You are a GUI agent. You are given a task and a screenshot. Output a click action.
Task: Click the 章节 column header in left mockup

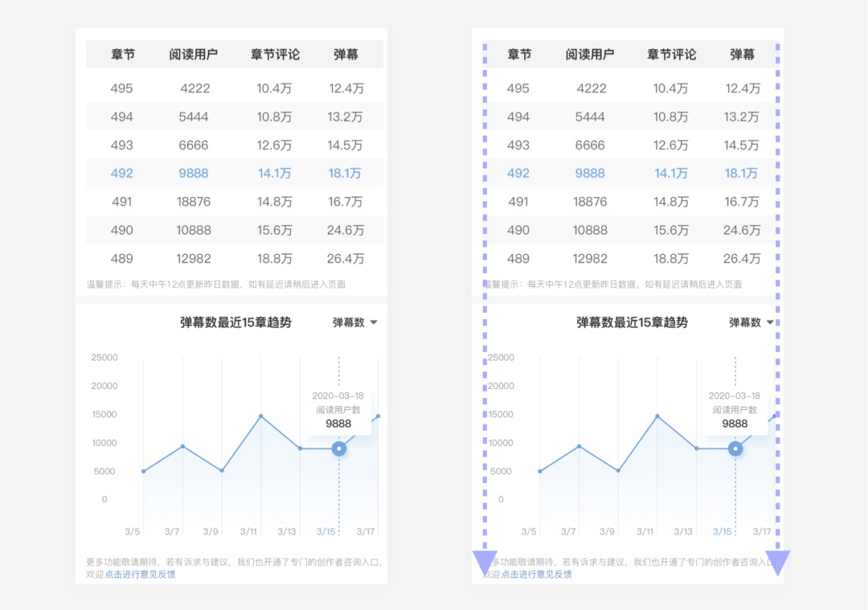(123, 54)
